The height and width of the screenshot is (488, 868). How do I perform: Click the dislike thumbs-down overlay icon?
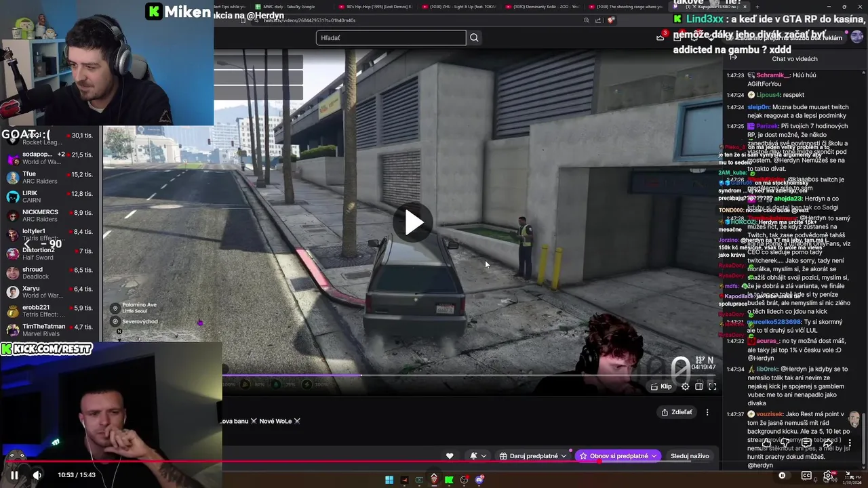tap(785, 443)
